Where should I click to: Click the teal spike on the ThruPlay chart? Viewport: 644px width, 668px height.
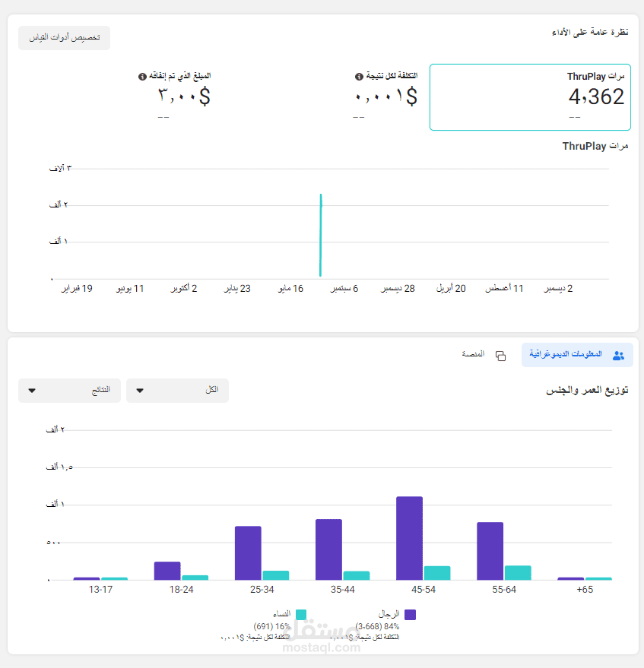[321, 236]
